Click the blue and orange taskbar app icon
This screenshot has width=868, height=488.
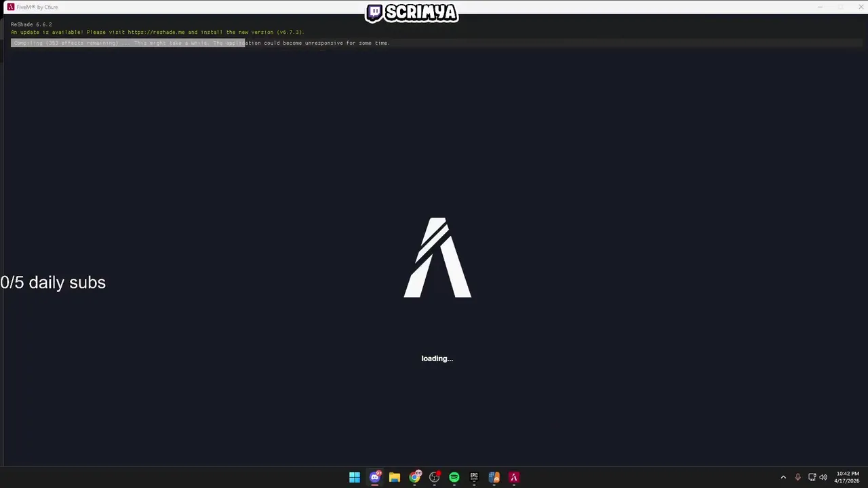tap(494, 477)
